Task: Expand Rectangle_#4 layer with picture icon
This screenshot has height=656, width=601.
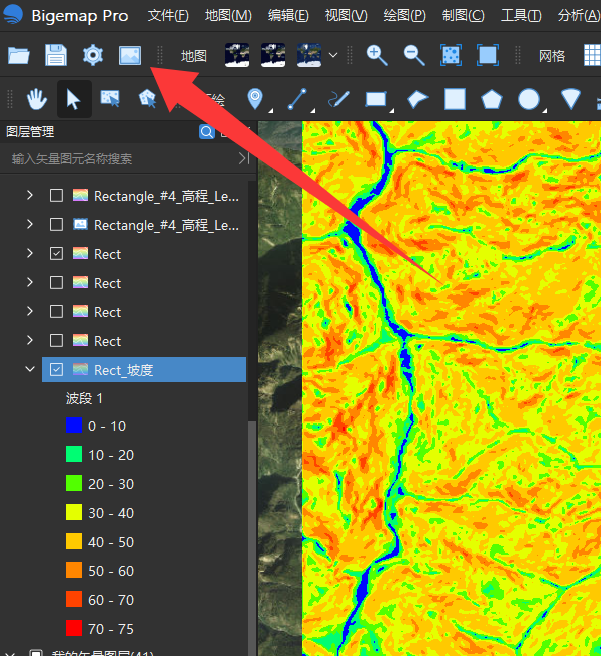Action: pyautogui.click(x=30, y=224)
